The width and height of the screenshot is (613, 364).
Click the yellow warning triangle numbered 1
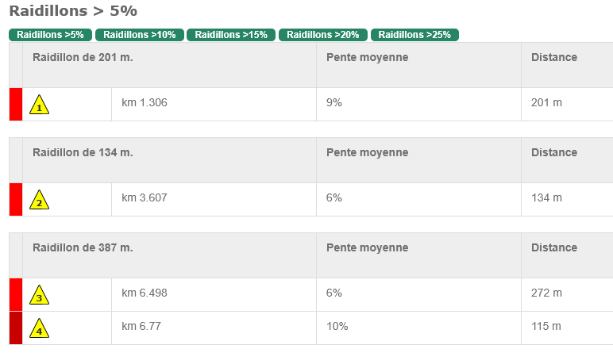click(x=39, y=105)
